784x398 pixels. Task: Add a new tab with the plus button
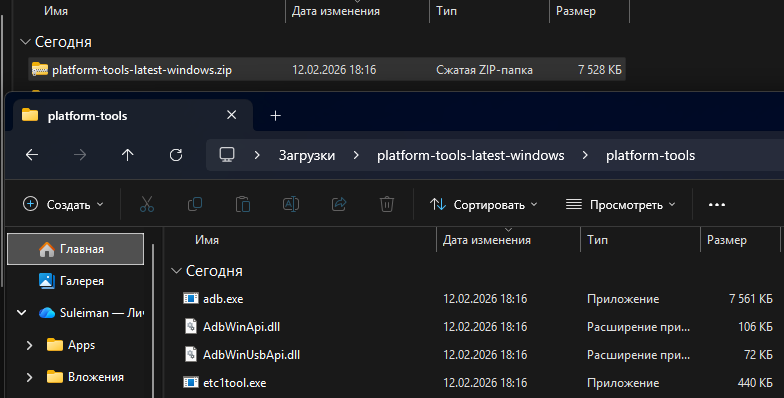[x=276, y=116]
